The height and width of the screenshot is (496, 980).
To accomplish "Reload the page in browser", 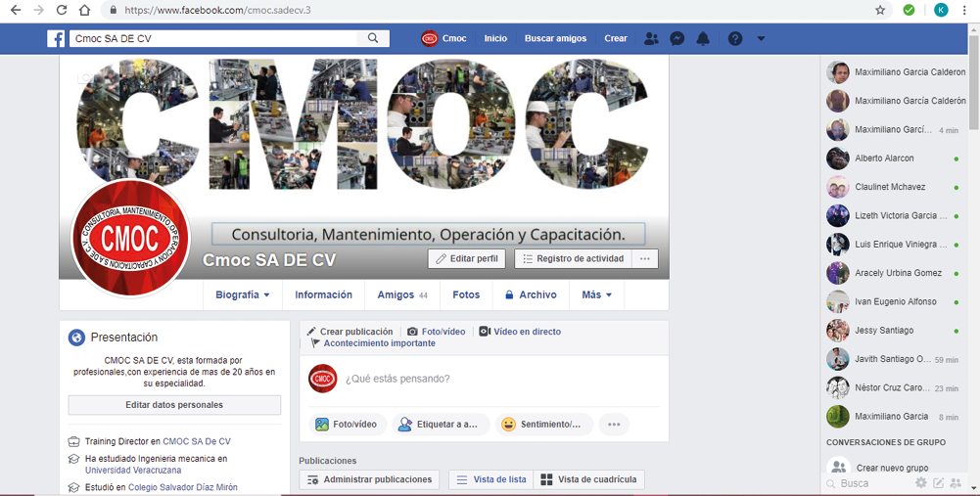I will pyautogui.click(x=62, y=10).
